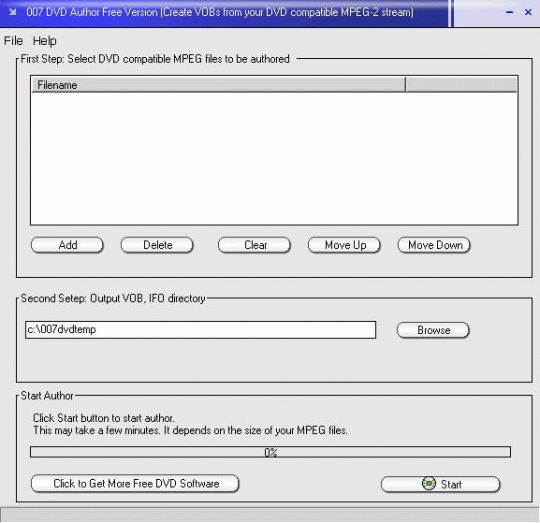This screenshot has width=540, height=523.
Task: Click Delete to remove selected file
Action: (157, 245)
